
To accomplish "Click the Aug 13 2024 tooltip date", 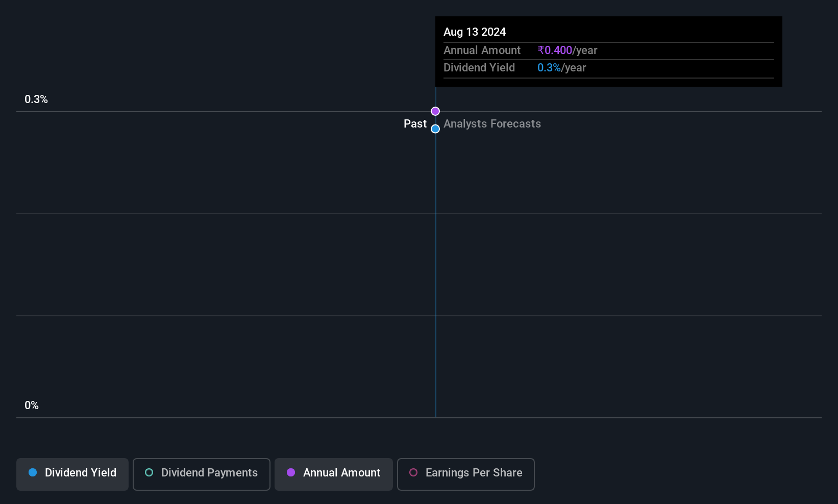I will 475,32.
